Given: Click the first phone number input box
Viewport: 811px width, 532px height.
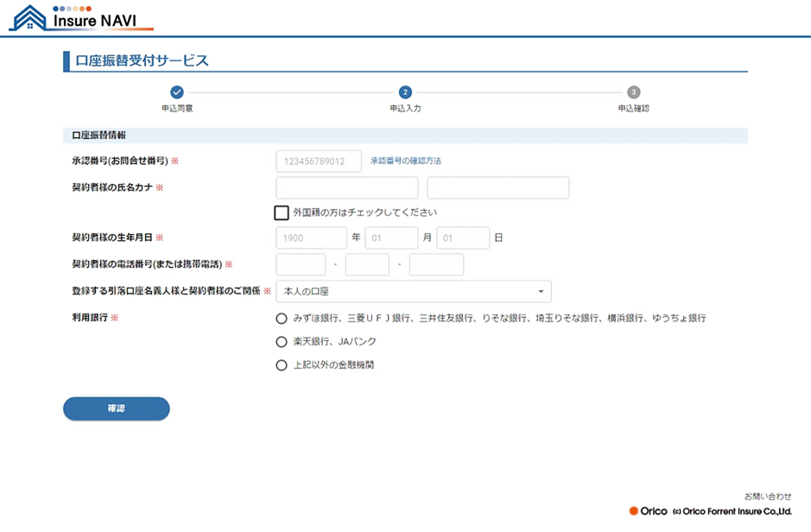Looking at the screenshot, I should click(300, 264).
